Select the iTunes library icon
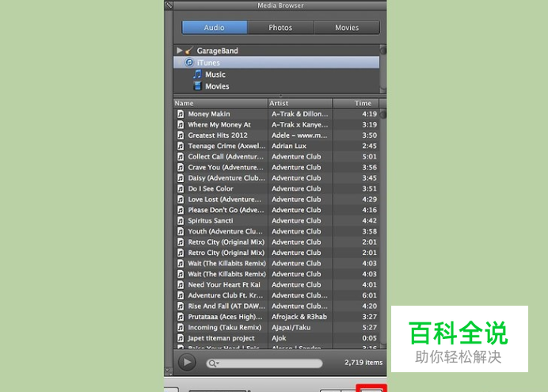The image size is (548, 392). pos(189,63)
